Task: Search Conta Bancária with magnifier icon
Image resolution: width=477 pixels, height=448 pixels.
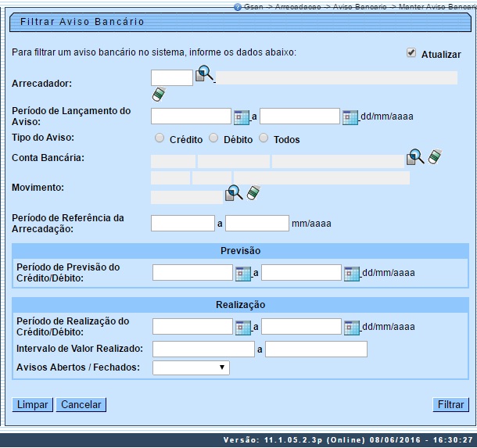Action: tap(415, 157)
